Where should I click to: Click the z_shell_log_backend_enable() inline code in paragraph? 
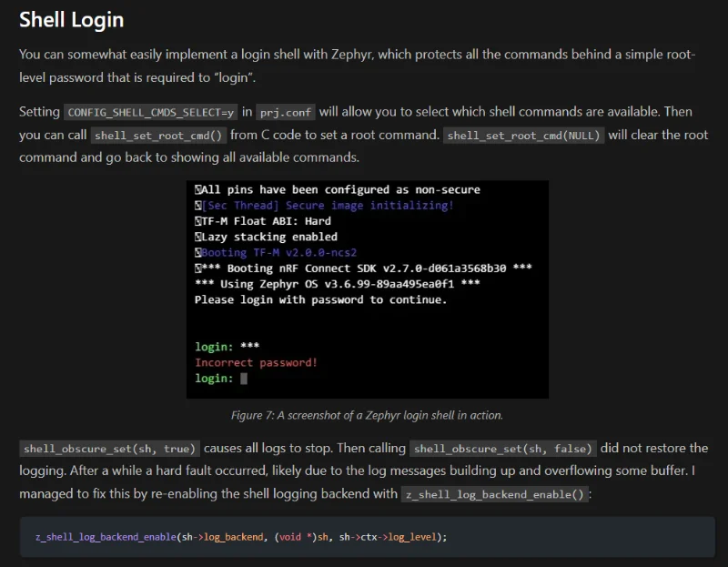click(496, 494)
